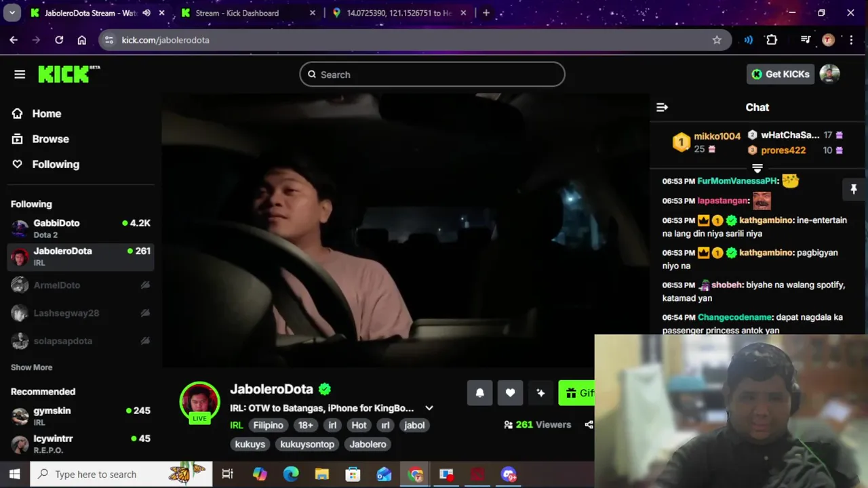The height and width of the screenshot is (488, 868).
Task: Click the address bar URL
Action: (x=165, y=40)
